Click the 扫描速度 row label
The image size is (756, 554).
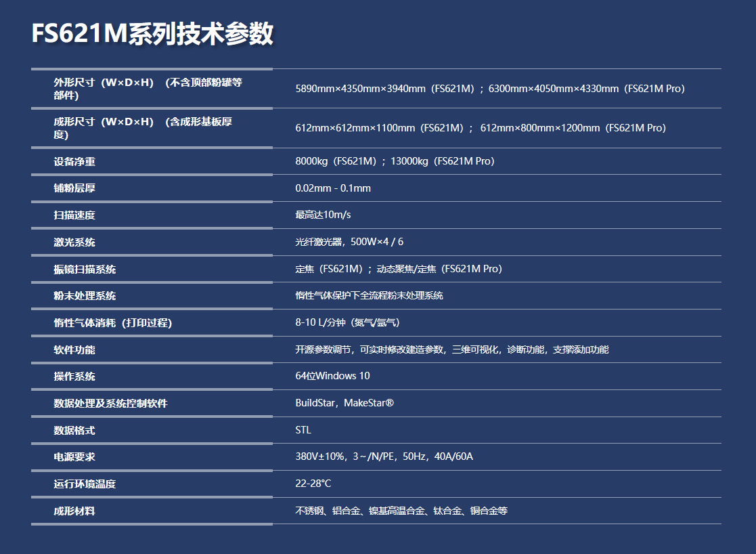pos(74,215)
